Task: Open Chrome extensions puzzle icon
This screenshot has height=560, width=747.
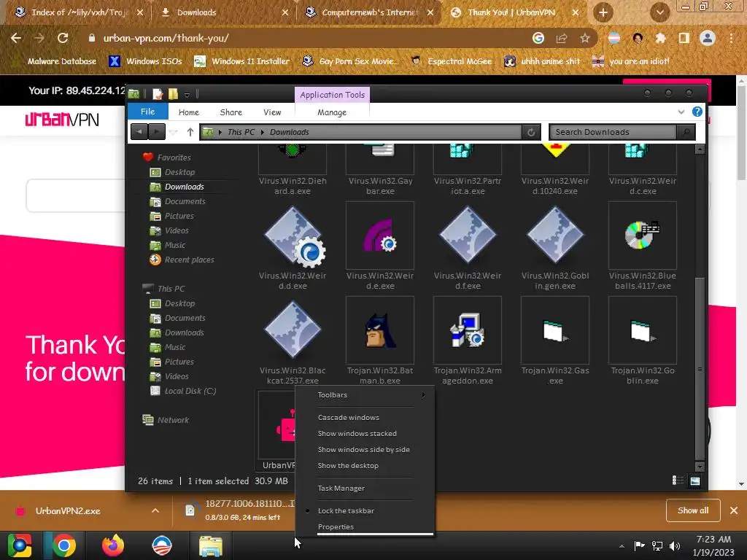Action: (x=661, y=38)
